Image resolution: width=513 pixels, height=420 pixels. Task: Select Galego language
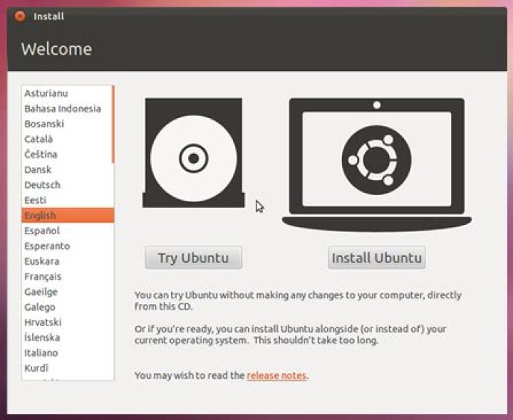coord(68,307)
